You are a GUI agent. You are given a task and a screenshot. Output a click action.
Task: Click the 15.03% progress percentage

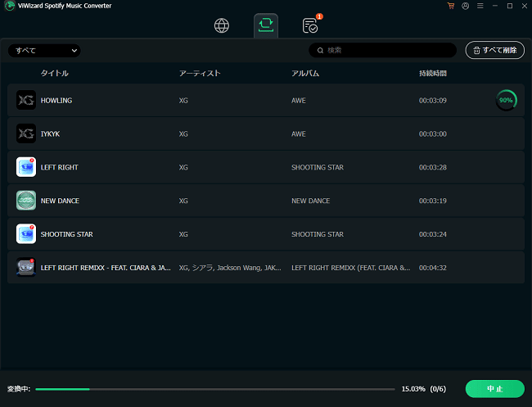pos(413,389)
